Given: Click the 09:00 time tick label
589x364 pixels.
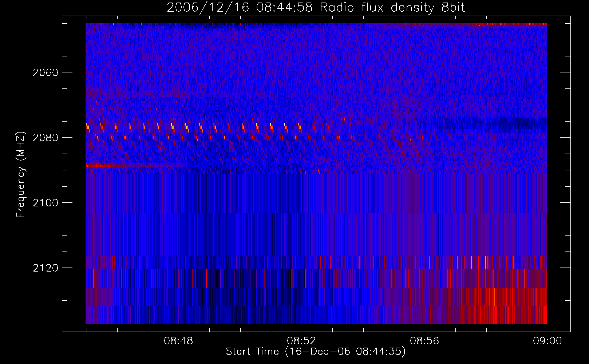Looking at the screenshot, I should [548, 341].
